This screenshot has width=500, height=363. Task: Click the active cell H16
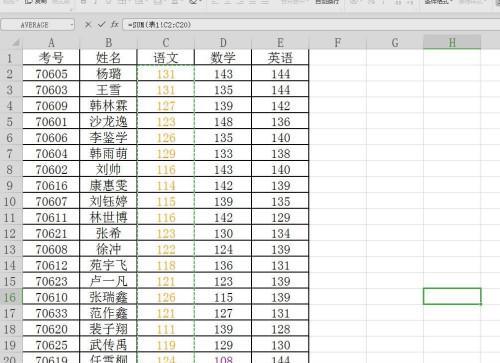[452, 296]
